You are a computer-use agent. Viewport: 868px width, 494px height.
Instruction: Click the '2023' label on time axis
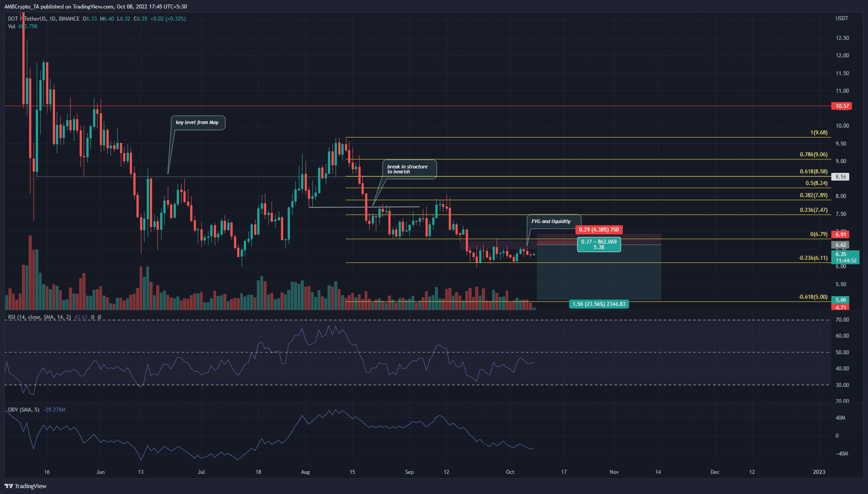[819, 472]
